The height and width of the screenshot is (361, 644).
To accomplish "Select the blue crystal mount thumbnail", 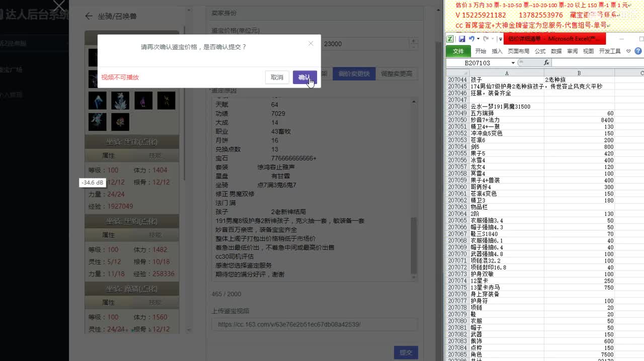I will tap(97, 101).
